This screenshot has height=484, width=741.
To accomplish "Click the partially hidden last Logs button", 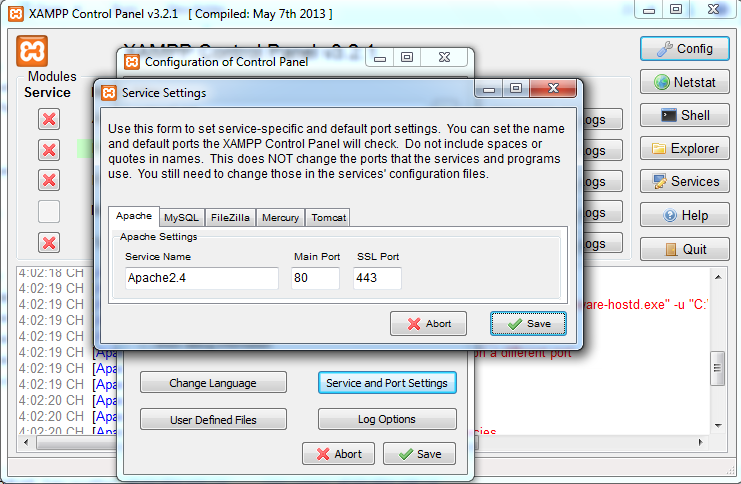I will coord(603,243).
